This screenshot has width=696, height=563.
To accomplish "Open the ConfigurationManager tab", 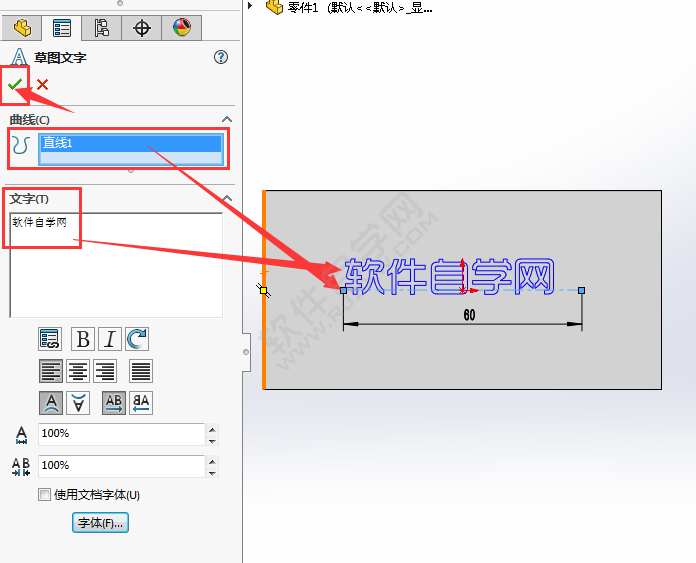I will pos(101,28).
